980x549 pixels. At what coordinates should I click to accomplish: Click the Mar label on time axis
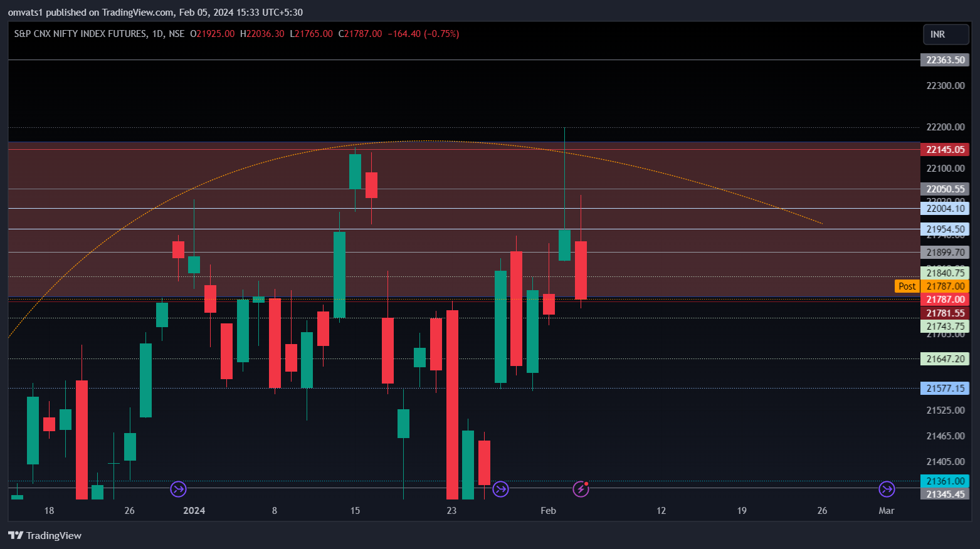(886, 511)
